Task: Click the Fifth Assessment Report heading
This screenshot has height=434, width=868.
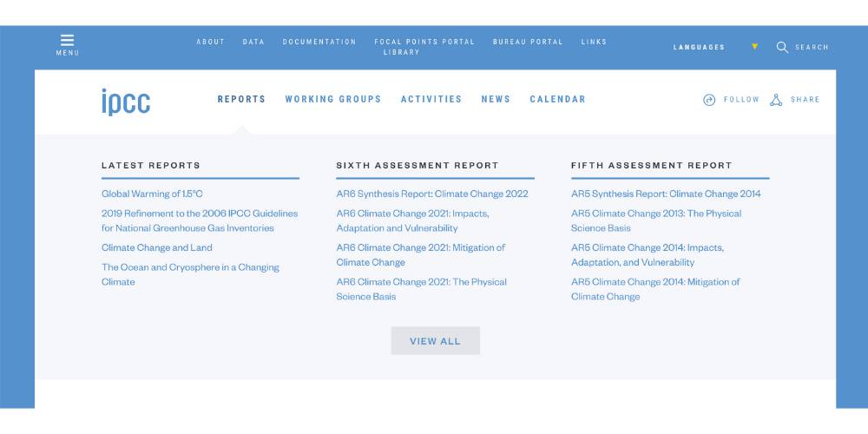Action: [652, 165]
